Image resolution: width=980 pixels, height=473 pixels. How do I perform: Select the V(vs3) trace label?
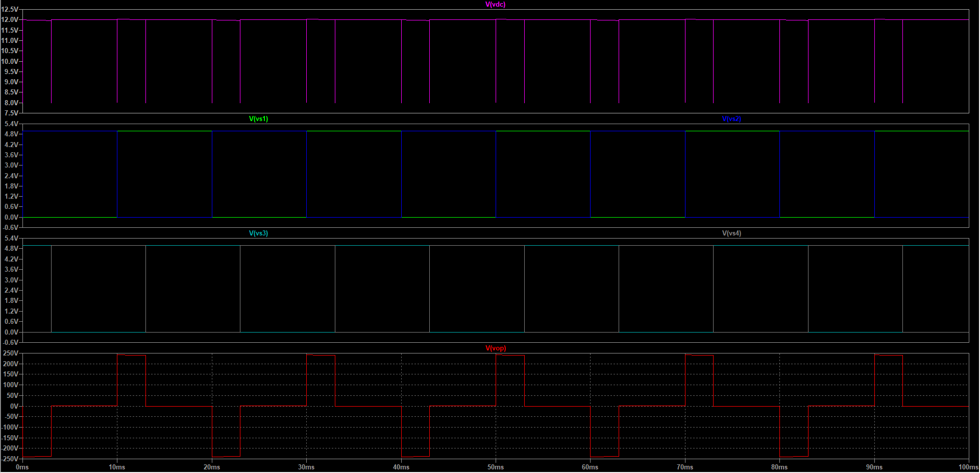coord(258,233)
